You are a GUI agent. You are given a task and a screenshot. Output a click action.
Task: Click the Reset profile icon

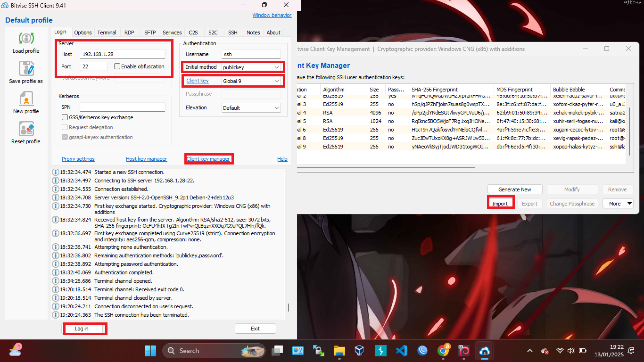pos(26,129)
